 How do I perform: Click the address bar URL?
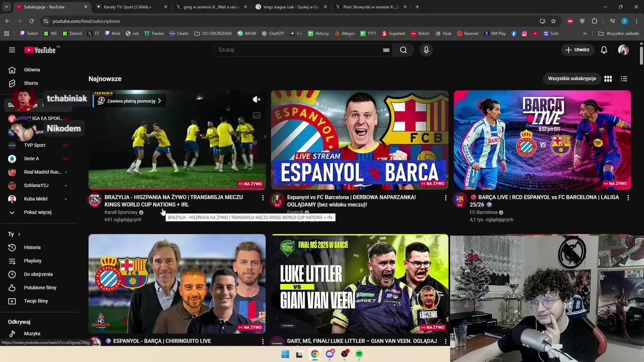pos(86,21)
